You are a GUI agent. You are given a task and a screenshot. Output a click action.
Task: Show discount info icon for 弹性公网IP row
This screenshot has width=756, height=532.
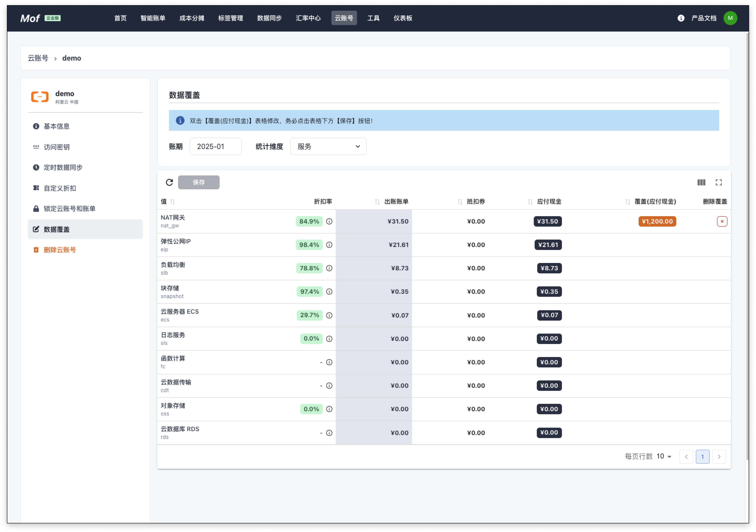pyautogui.click(x=329, y=245)
